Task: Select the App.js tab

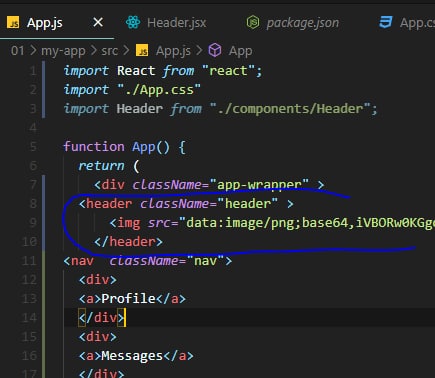Action: click(44, 23)
